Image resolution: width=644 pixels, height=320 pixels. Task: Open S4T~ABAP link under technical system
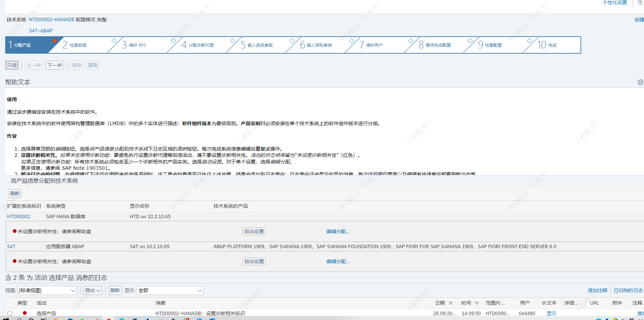(x=41, y=31)
